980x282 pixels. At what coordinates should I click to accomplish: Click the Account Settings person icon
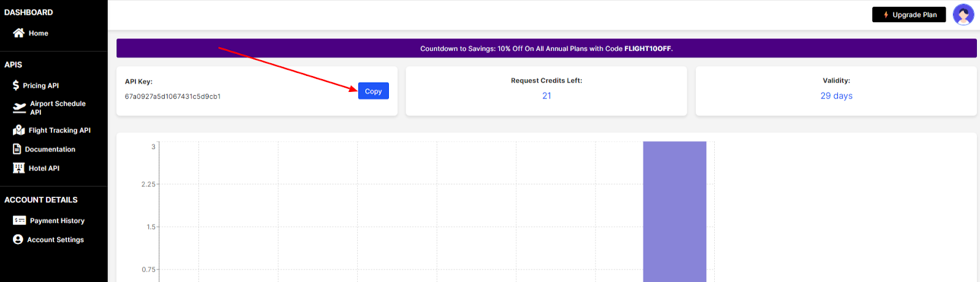[18, 240]
